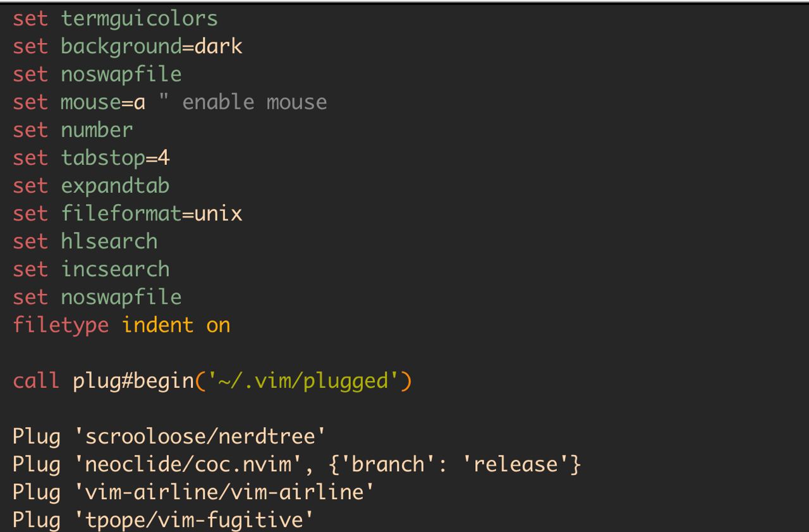
Task: Click the 'incsearch' option
Action: pyautogui.click(x=115, y=269)
